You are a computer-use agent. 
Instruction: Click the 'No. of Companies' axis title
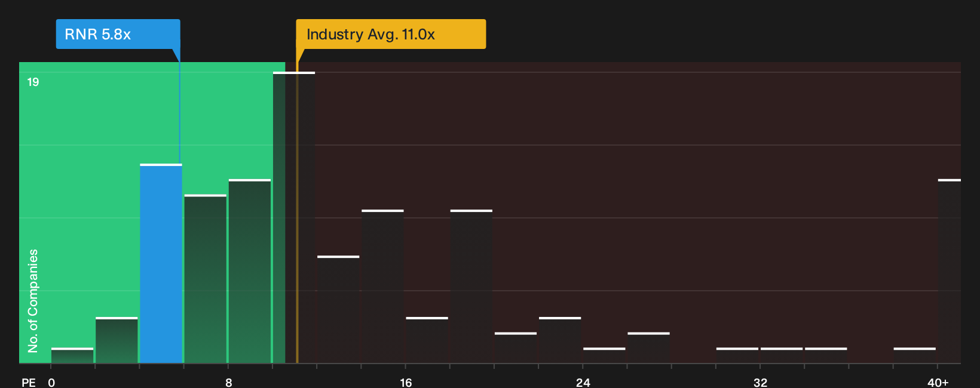[x=33, y=300]
